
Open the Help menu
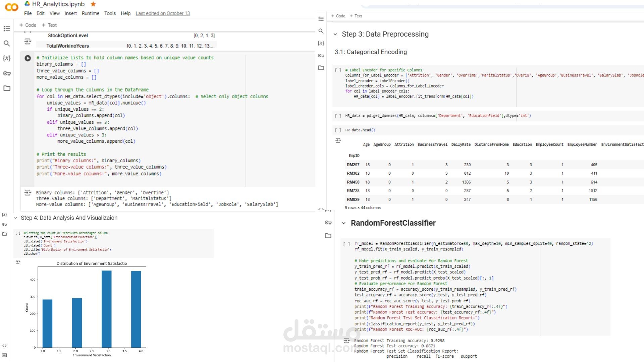click(x=126, y=13)
